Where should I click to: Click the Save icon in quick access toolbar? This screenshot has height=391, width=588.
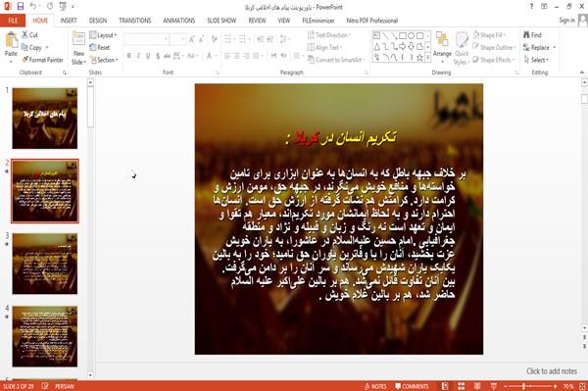pyautogui.click(x=21, y=7)
